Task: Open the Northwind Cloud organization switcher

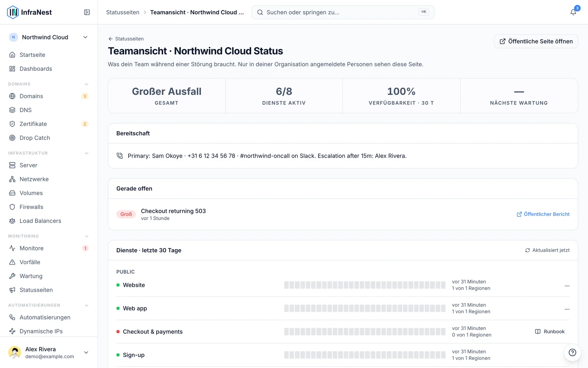Action: (x=49, y=37)
